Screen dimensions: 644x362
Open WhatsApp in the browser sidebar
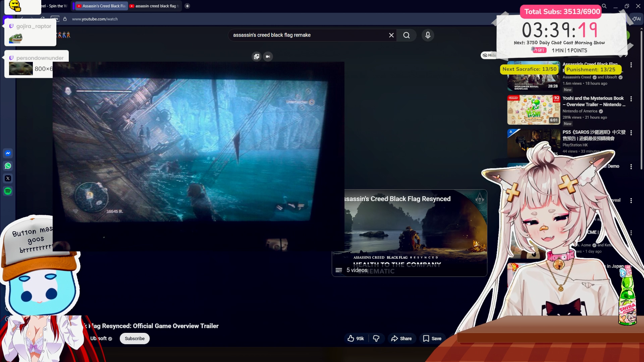[8, 166]
